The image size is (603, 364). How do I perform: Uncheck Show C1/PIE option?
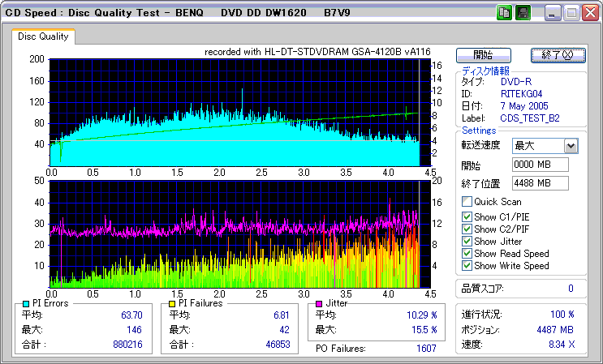[x=467, y=216]
